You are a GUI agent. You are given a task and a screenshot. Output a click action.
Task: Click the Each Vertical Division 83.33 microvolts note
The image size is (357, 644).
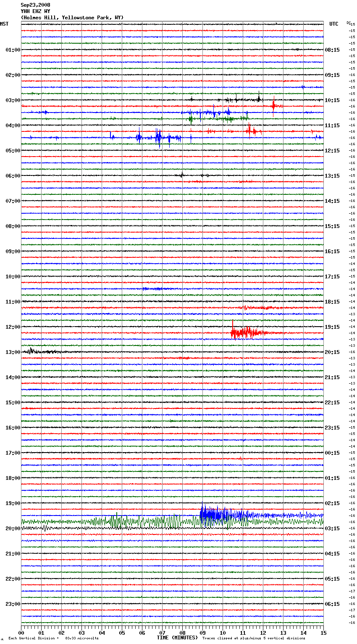tap(53, 639)
